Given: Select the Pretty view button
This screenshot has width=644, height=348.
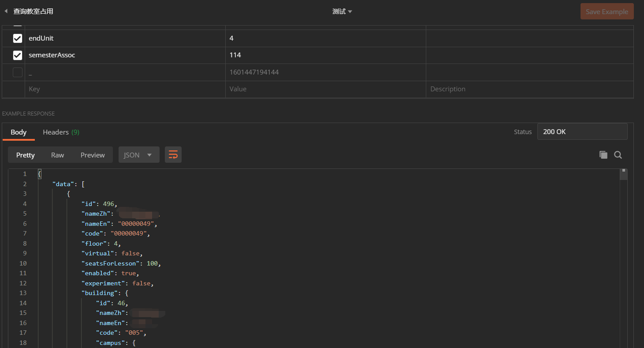Looking at the screenshot, I should 26,155.
